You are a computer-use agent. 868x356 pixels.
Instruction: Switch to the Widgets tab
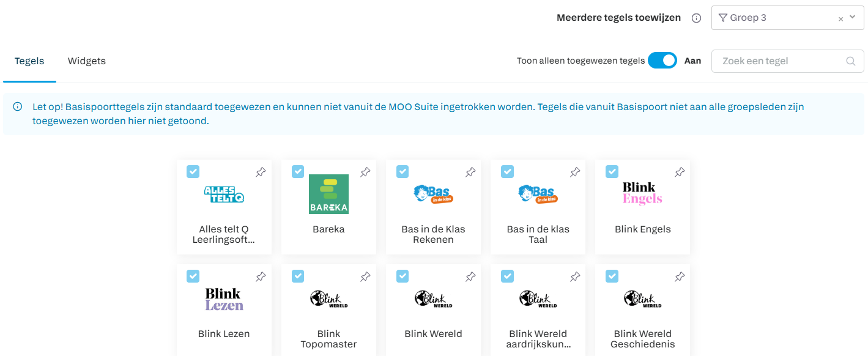tap(87, 61)
